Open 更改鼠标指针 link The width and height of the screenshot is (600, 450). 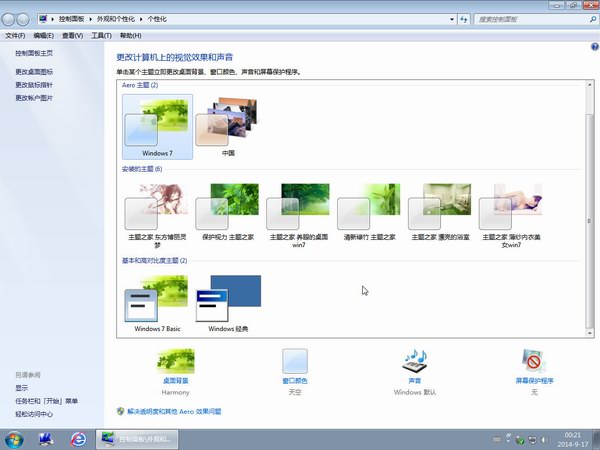(34, 85)
